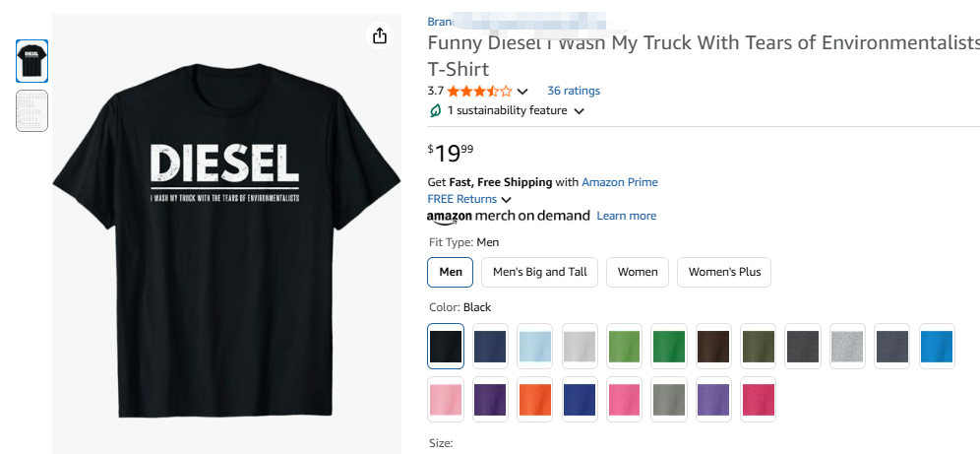Expand the FREE Returns details
This screenshot has width=980, height=454.
[x=506, y=200]
